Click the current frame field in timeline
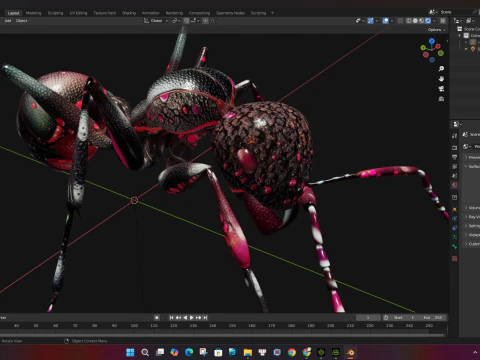The width and height of the screenshot is (480, 360). point(368,318)
